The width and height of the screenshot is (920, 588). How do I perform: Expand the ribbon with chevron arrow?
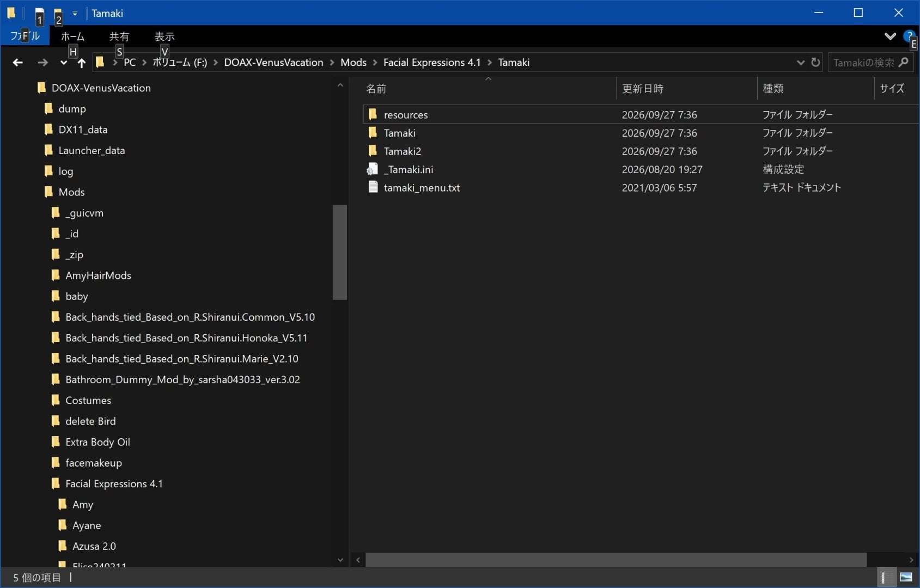tap(890, 36)
